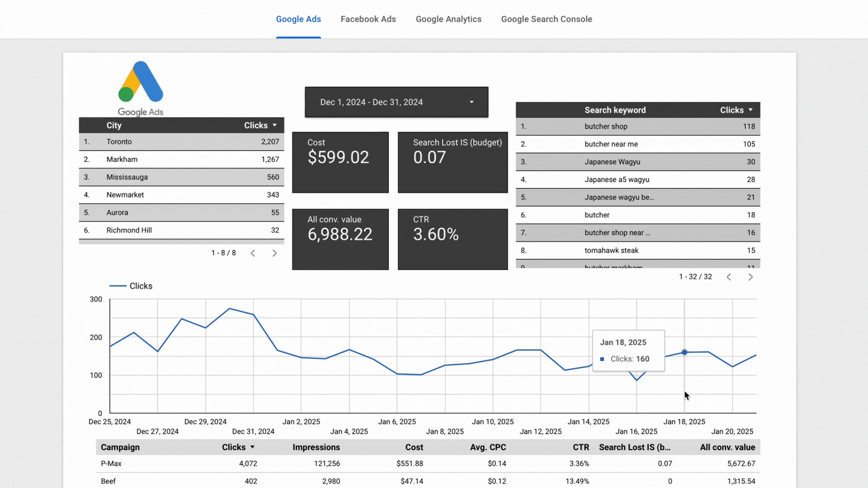
Task: Click the '1 - 32 / 32' pagination text
Action: (x=695, y=277)
